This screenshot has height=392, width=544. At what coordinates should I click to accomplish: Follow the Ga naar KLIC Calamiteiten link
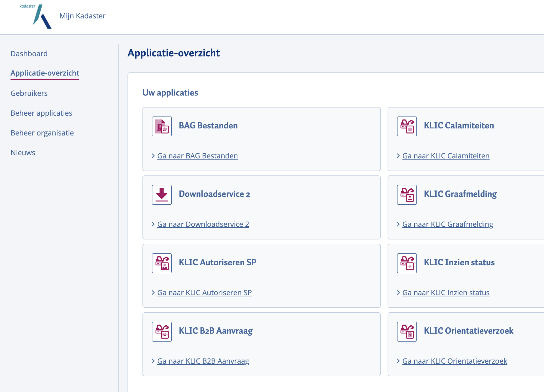pos(446,156)
